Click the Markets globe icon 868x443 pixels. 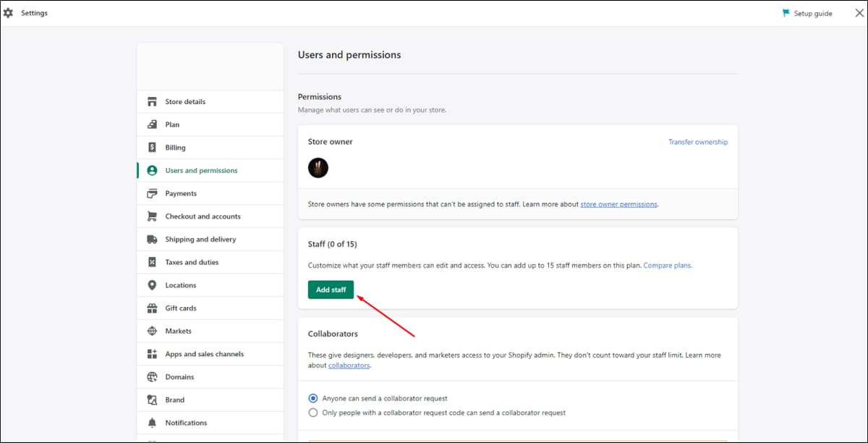(x=152, y=331)
